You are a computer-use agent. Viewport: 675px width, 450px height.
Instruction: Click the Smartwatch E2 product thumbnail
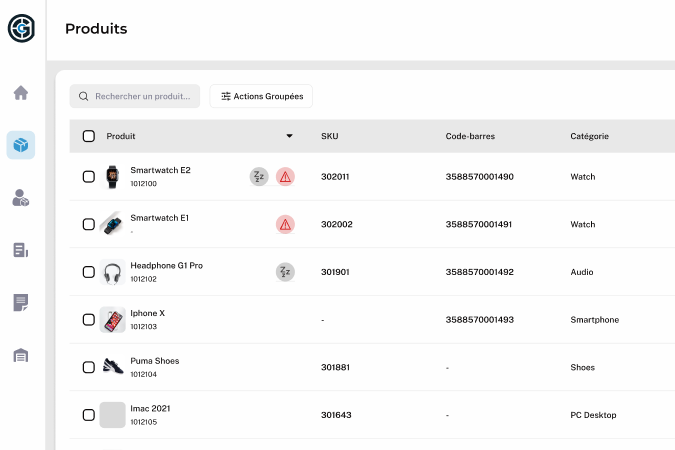[112, 177]
